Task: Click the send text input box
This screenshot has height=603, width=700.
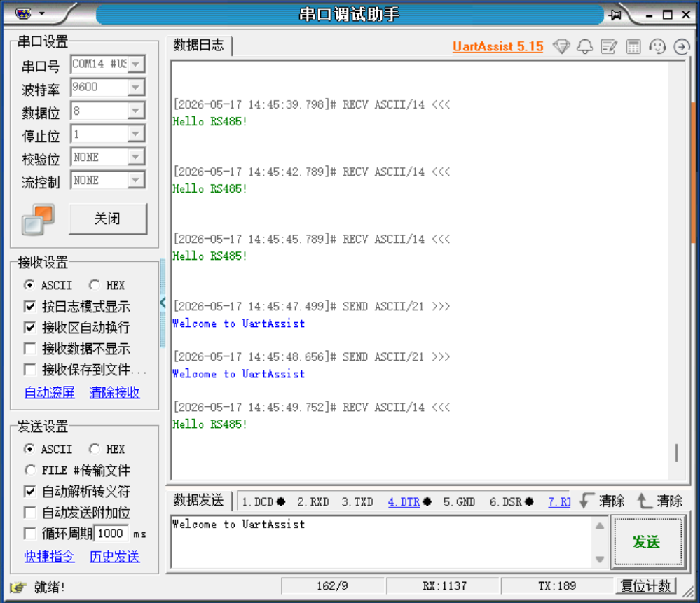Action: tap(382, 542)
